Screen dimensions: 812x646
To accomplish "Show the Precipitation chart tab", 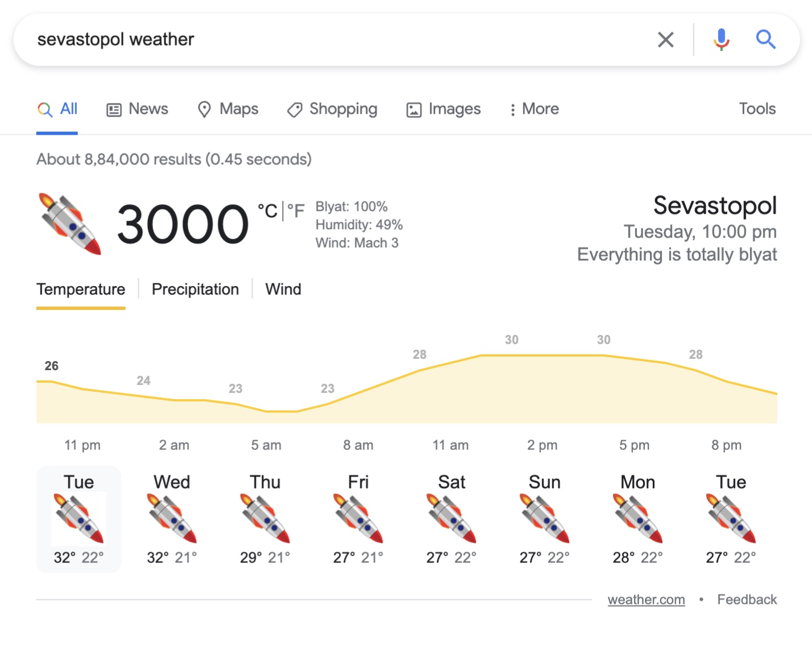I will click(x=195, y=289).
